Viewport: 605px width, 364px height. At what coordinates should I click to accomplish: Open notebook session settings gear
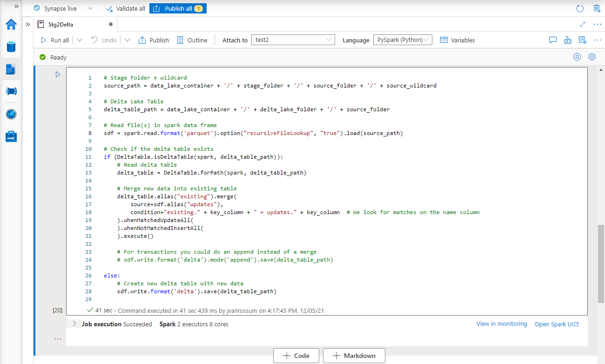(x=592, y=56)
